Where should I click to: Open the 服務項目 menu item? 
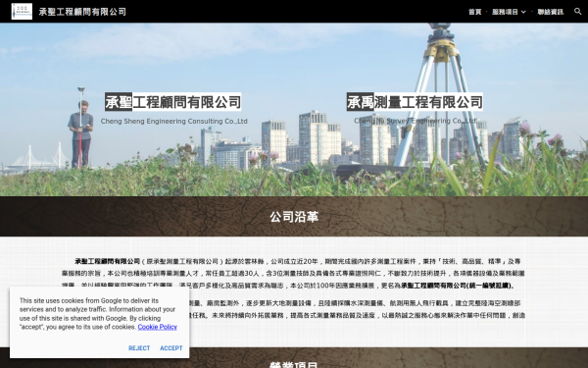505,12
